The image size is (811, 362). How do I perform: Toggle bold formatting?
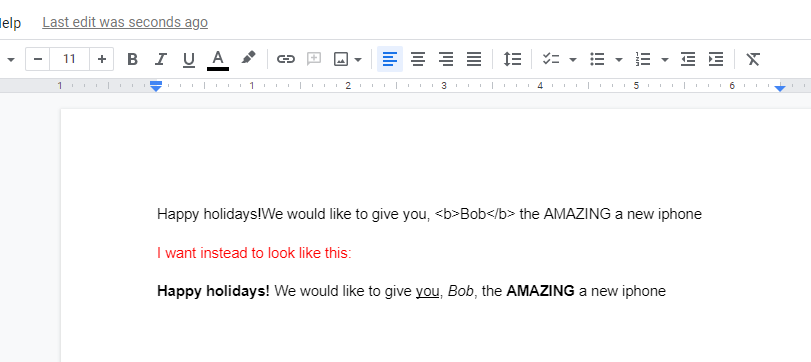pos(132,59)
